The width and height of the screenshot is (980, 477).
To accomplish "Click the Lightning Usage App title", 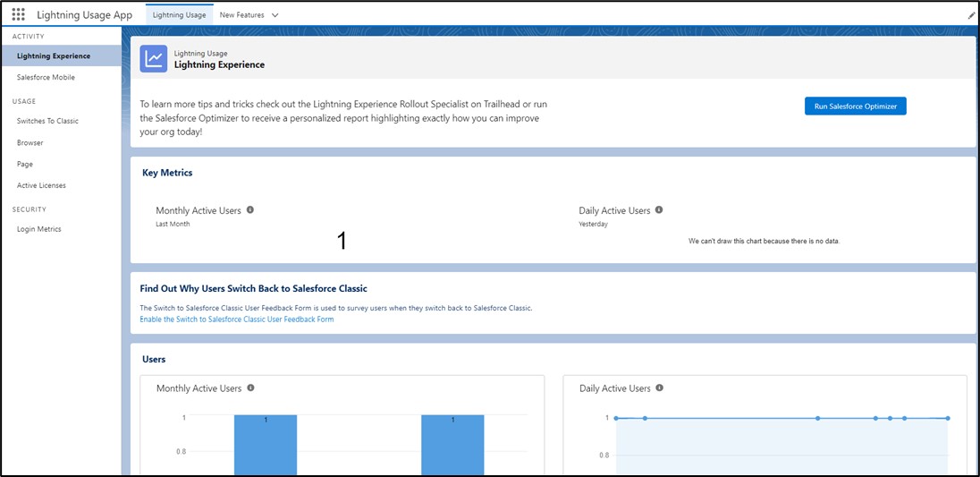I will [x=84, y=15].
